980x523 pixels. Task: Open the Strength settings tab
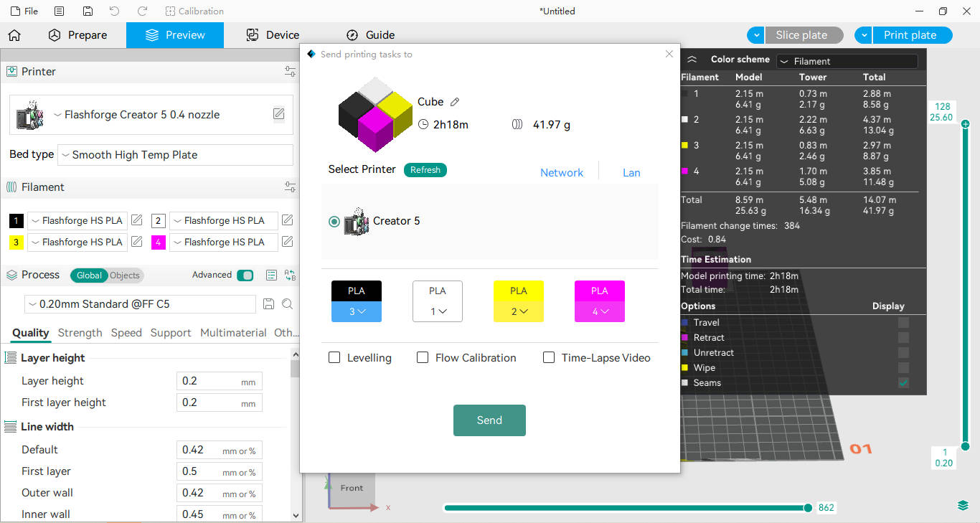pos(80,333)
